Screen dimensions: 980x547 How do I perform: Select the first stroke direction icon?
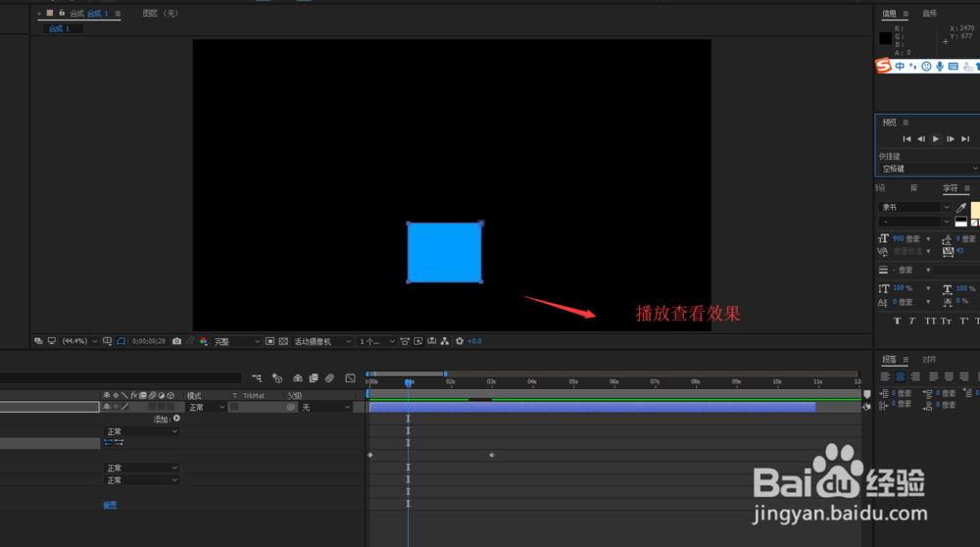click(x=108, y=443)
